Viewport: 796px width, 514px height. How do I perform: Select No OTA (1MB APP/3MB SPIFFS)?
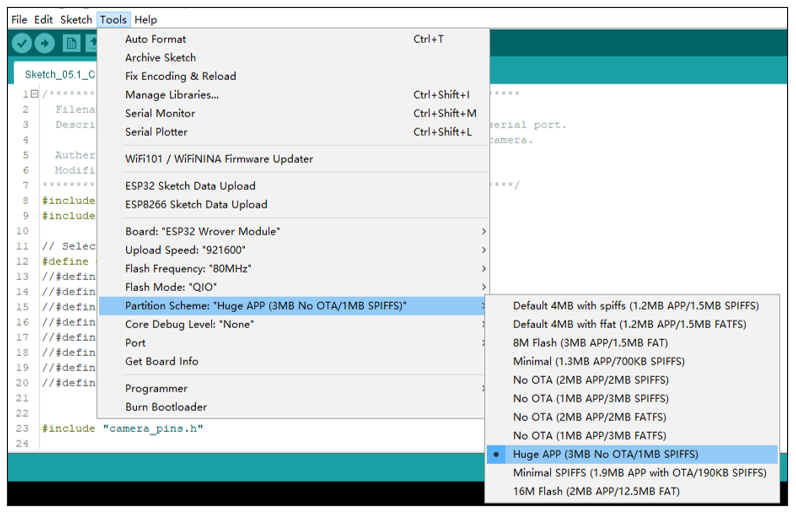[x=632, y=398]
